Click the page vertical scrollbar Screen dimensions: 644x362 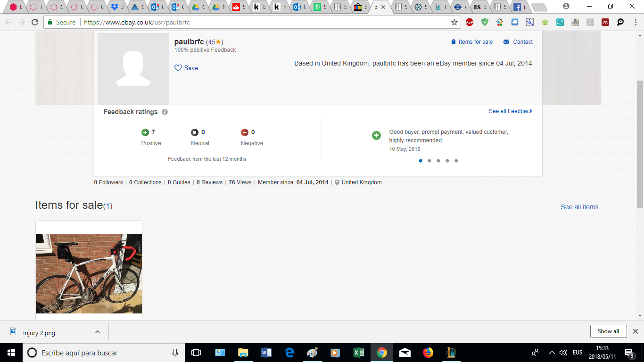click(640, 143)
